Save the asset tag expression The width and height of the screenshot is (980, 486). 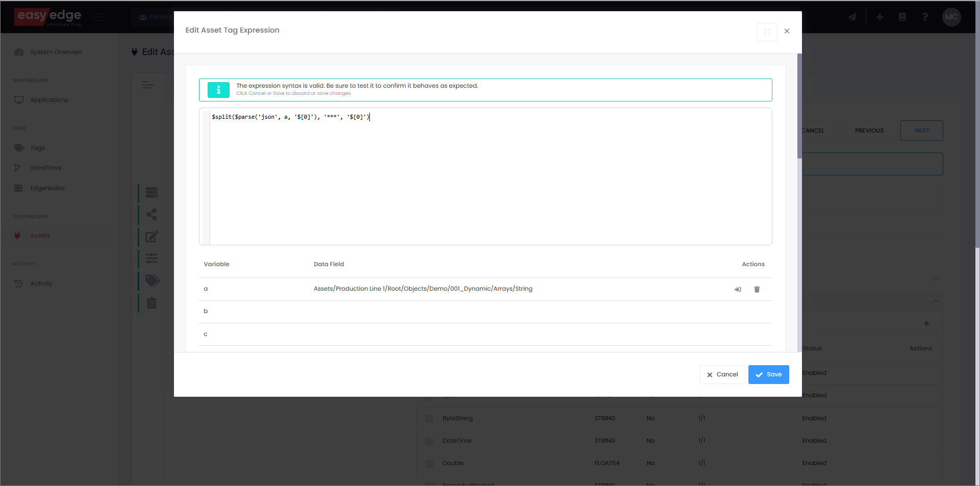pyautogui.click(x=768, y=374)
